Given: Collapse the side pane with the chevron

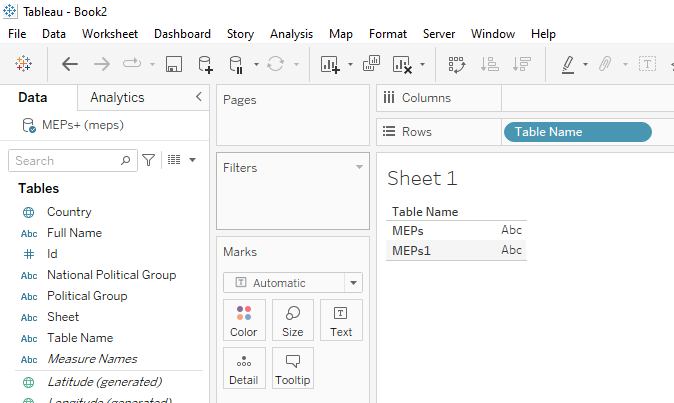Looking at the screenshot, I should (x=199, y=97).
